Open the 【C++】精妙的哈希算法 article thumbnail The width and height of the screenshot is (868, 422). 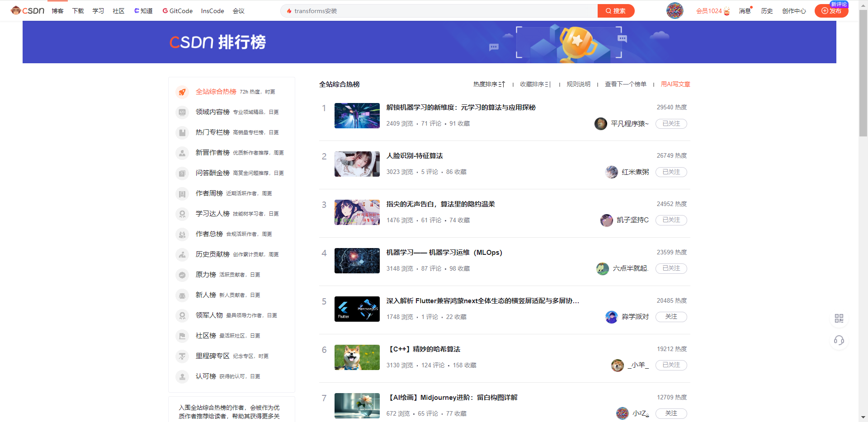pyautogui.click(x=357, y=357)
